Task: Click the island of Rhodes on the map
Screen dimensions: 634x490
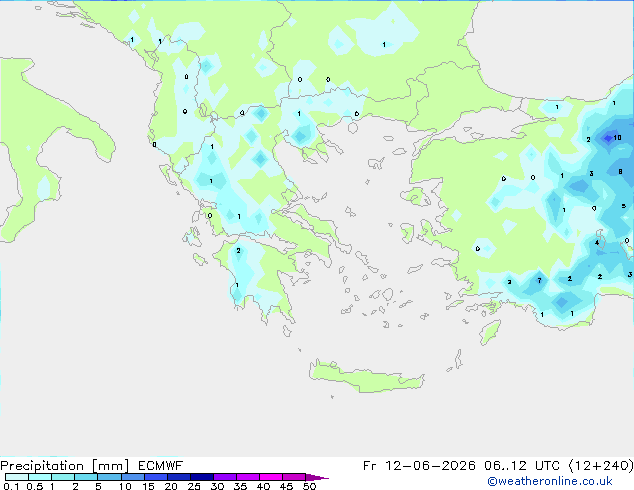Action: click(x=490, y=332)
